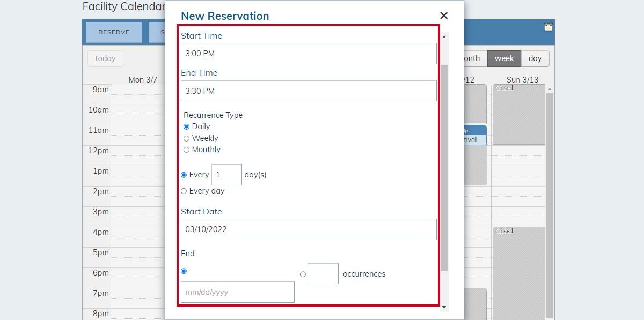Viewport: 644px width, 320px height.
Task: Click the RESERVE button
Action: click(114, 32)
